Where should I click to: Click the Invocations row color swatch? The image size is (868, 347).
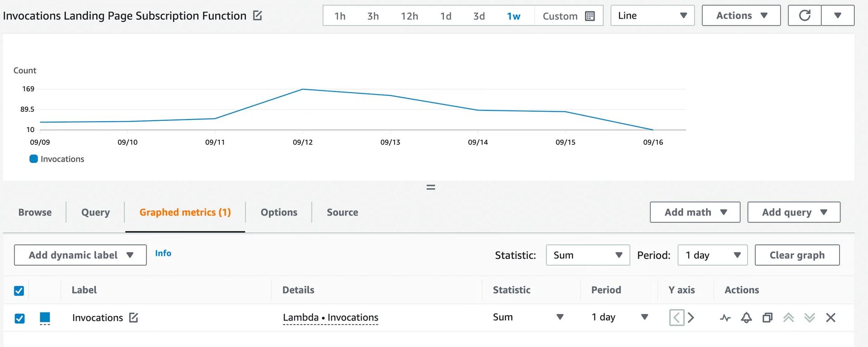(x=45, y=317)
